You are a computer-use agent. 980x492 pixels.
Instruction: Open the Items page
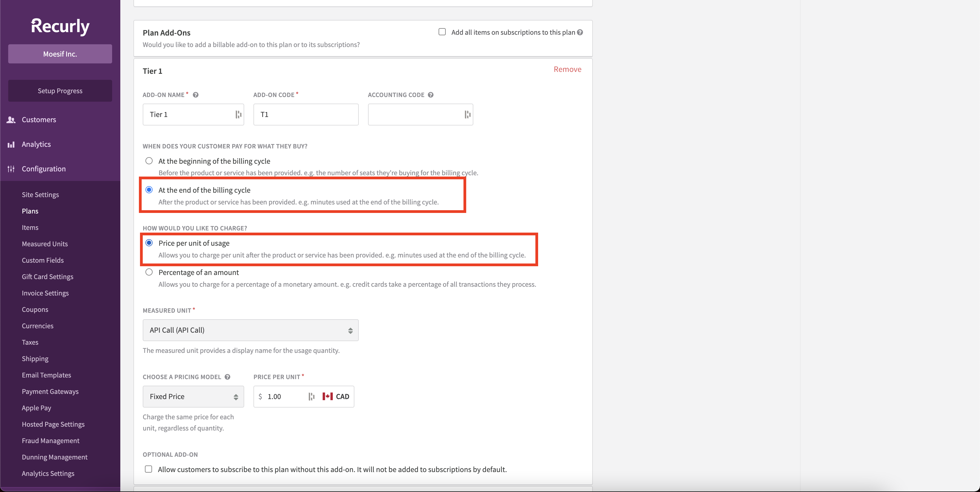(30, 227)
